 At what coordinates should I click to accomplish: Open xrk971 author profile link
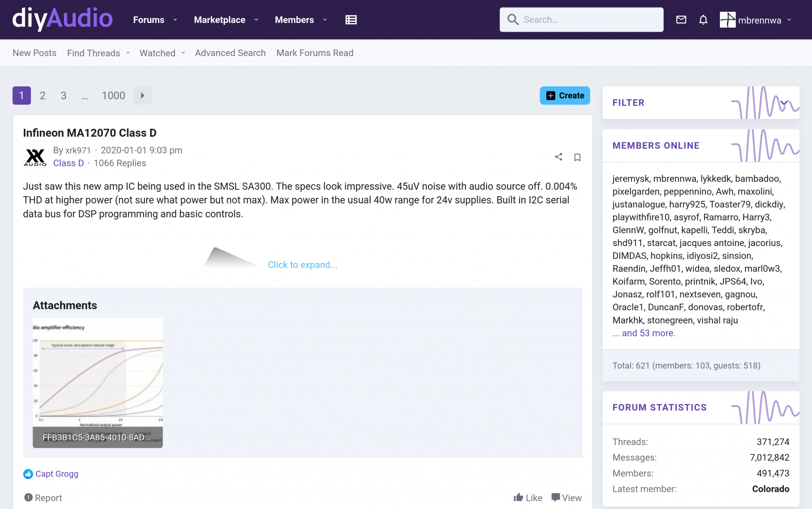[x=78, y=150]
